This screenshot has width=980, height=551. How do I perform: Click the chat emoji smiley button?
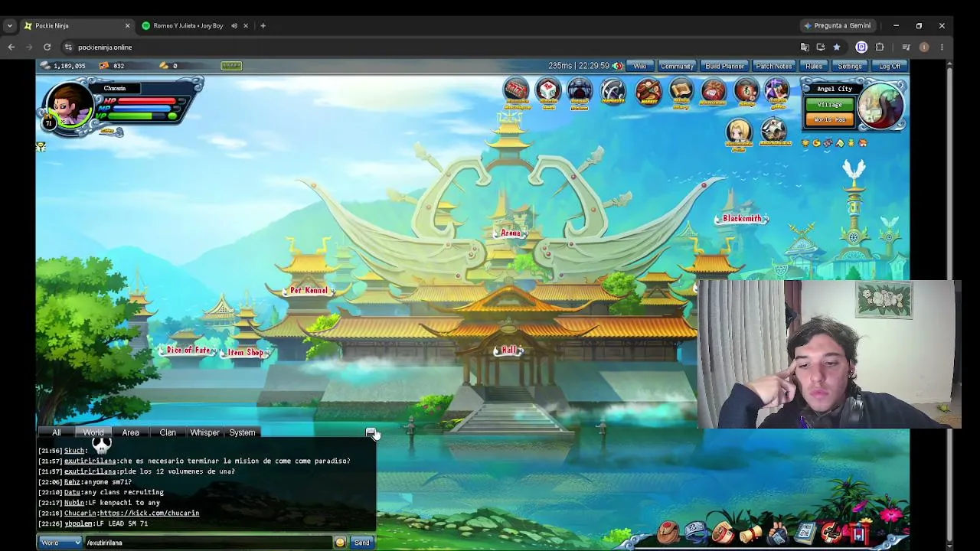click(340, 543)
